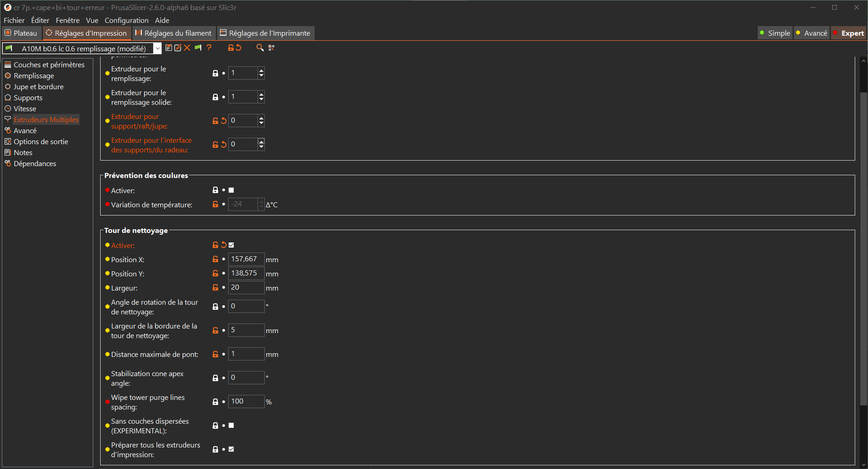
Task: Enable the Prévention des coulures Activer checkbox
Action: [x=231, y=190]
